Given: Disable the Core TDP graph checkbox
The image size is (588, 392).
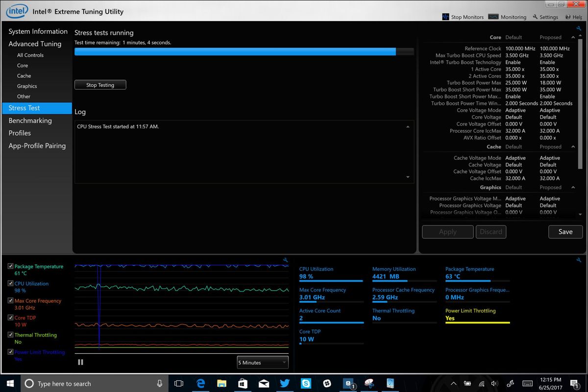Looking at the screenshot, I should pyautogui.click(x=11, y=318).
